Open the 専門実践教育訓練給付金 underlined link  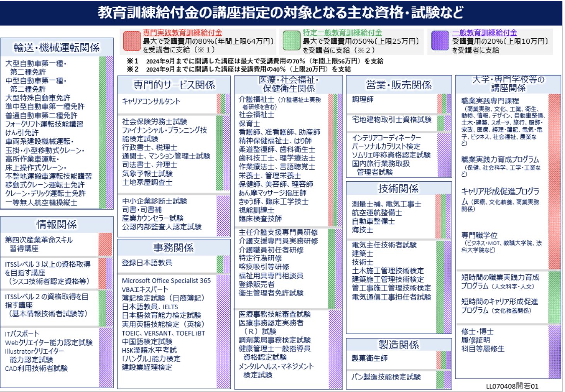(182, 33)
